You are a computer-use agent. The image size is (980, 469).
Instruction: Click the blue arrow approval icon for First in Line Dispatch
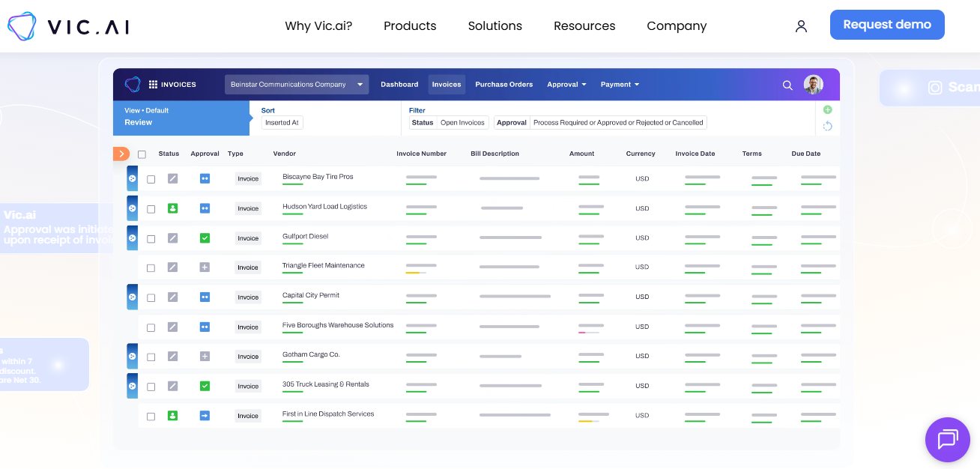pyautogui.click(x=205, y=415)
